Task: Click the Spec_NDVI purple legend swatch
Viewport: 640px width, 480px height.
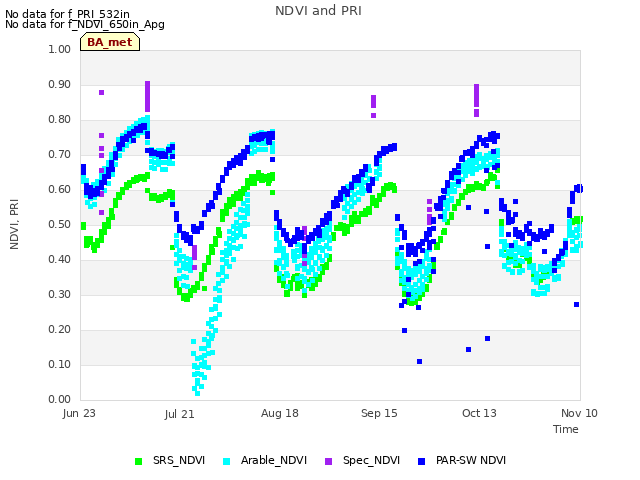Action: [x=328, y=461]
